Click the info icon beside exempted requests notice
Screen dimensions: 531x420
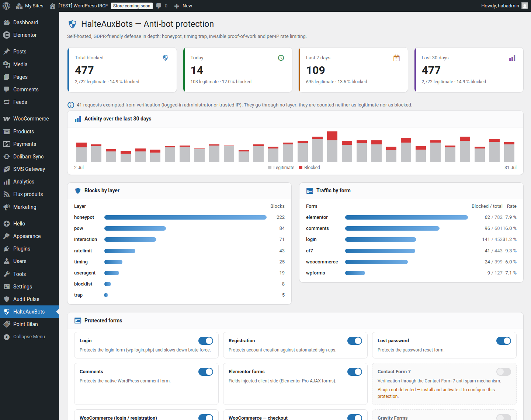point(71,105)
